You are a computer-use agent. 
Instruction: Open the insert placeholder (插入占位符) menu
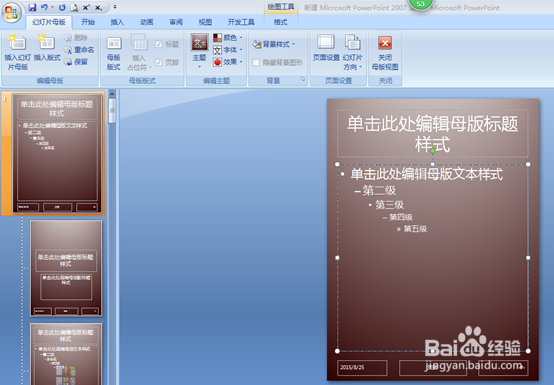(x=139, y=52)
